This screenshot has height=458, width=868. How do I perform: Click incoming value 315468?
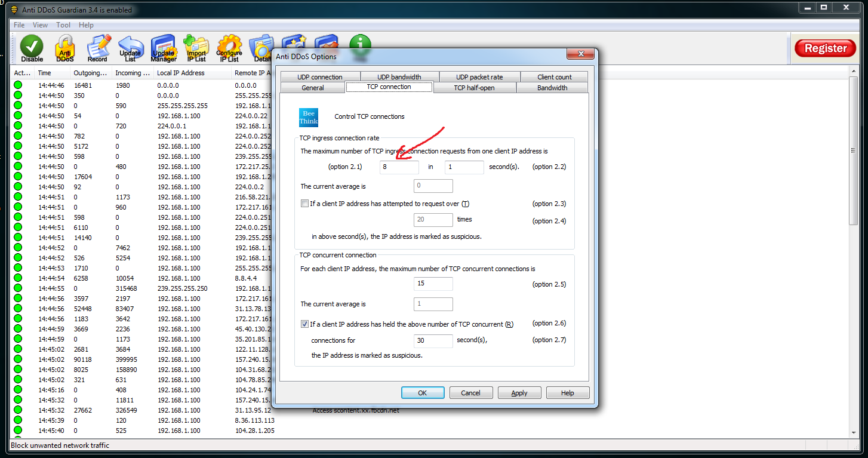click(x=126, y=288)
